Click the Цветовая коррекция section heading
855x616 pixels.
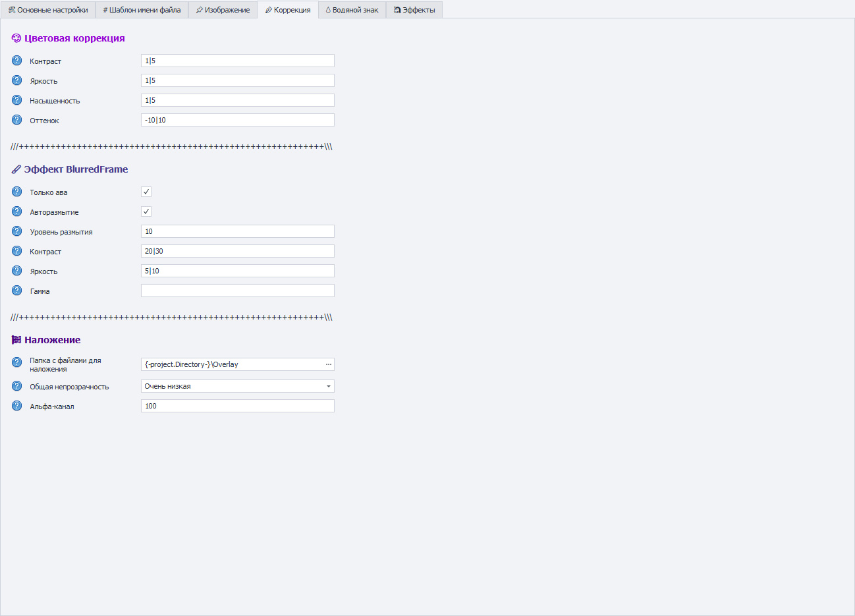[x=74, y=38]
